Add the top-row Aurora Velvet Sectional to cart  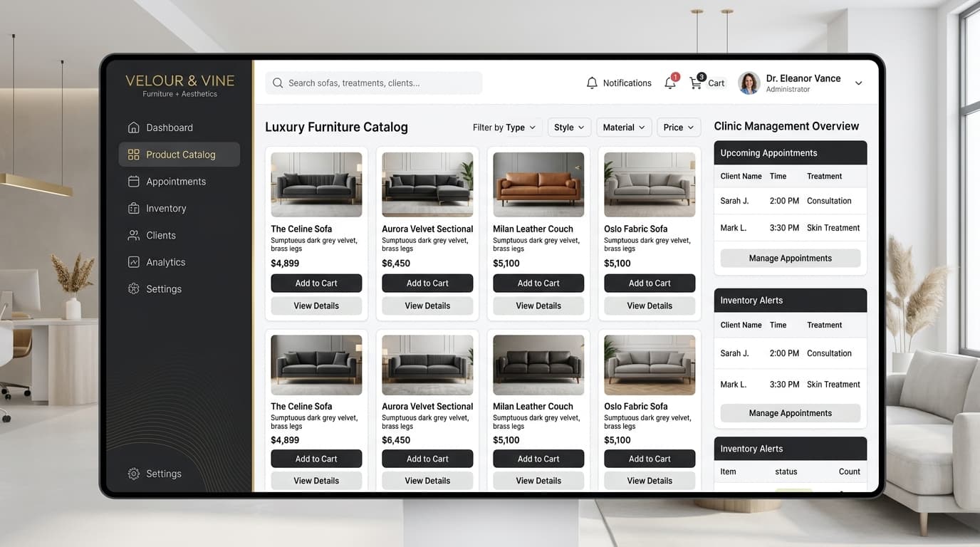[427, 283]
